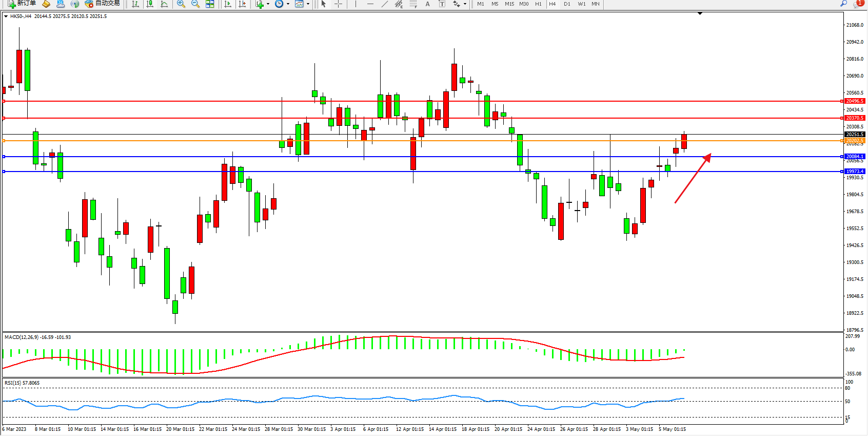Switch chart to candlestick view

pyautogui.click(x=150, y=4)
